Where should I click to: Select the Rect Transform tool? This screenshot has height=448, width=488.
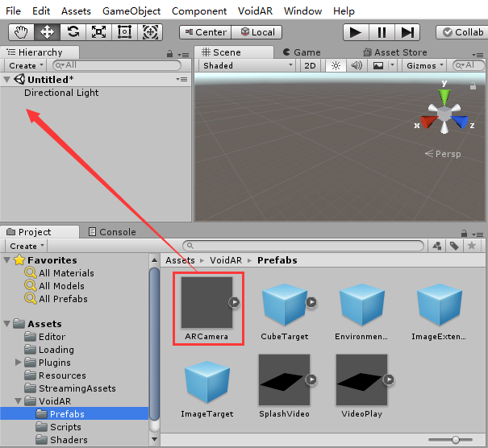(124, 32)
